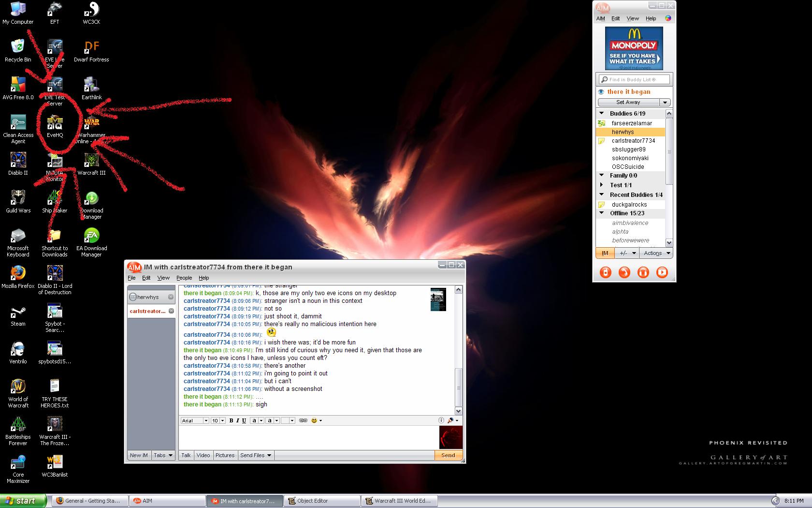
Task: Open the File menu in IM window
Action: [131, 278]
